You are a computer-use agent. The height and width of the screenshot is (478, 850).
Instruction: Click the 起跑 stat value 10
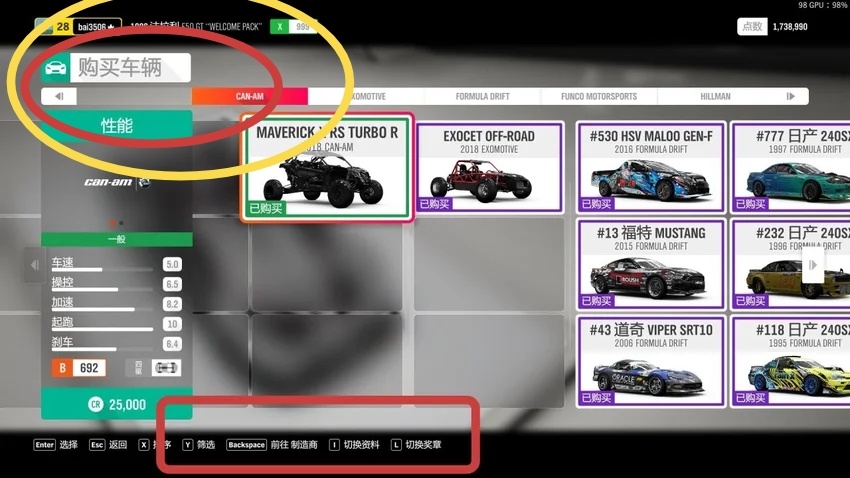pos(172,324)
